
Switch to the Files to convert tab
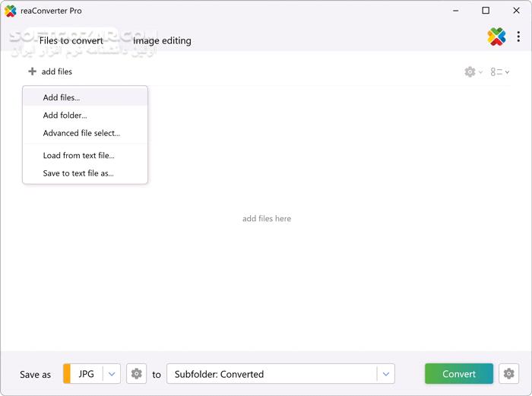(71, 40)
